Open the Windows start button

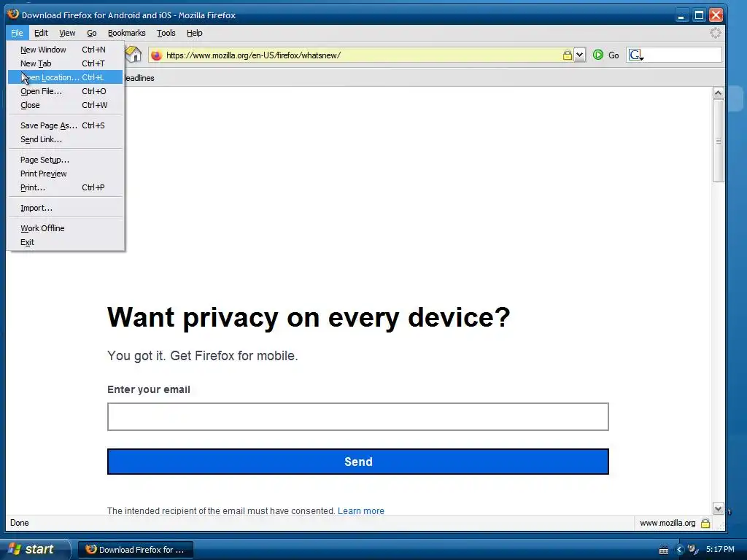coord(34,549)
